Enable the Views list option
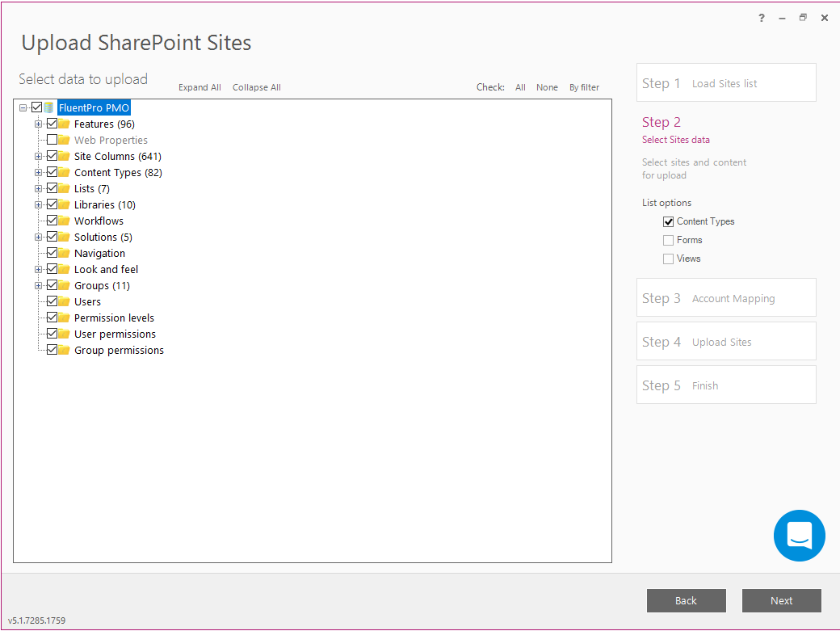This screenshot has width=840, height=631. coord(668,259)
